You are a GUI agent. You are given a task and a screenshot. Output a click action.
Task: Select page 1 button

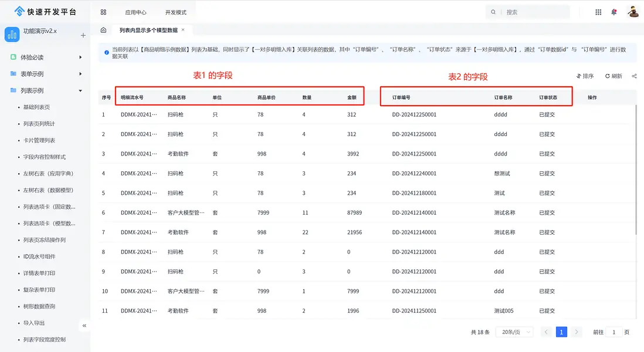(x=561, y=332)
